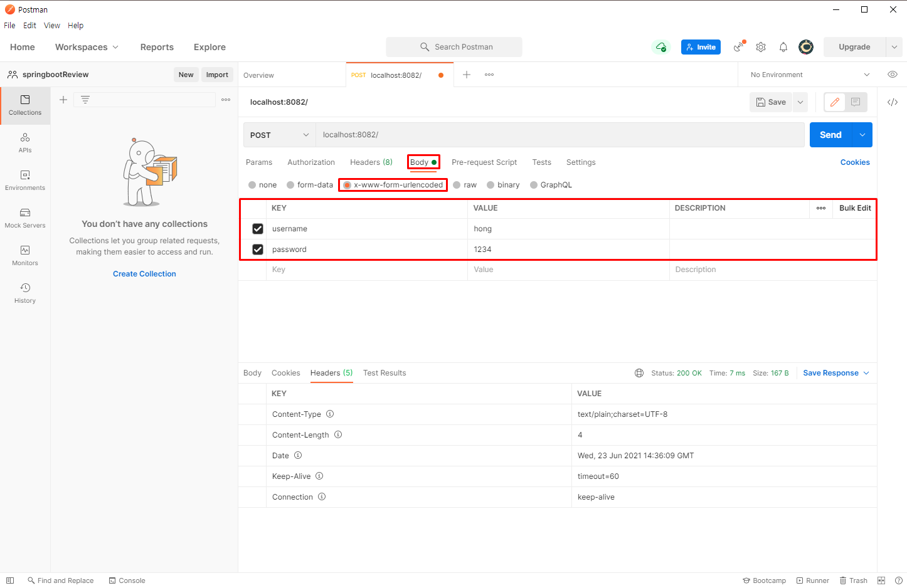Open capture requests satellite icon
Screen dimensions: 907x588
click(x=740, y=46)
